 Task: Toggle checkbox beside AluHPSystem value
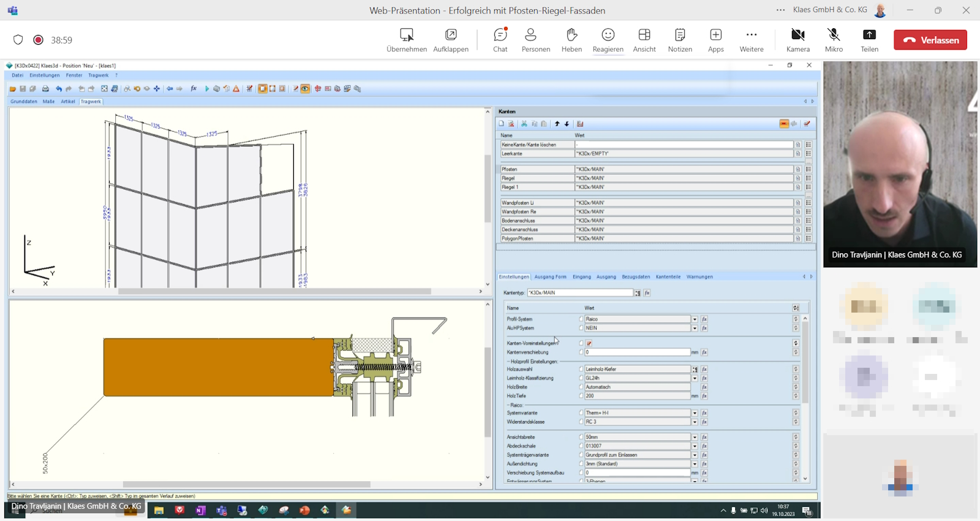581,328
